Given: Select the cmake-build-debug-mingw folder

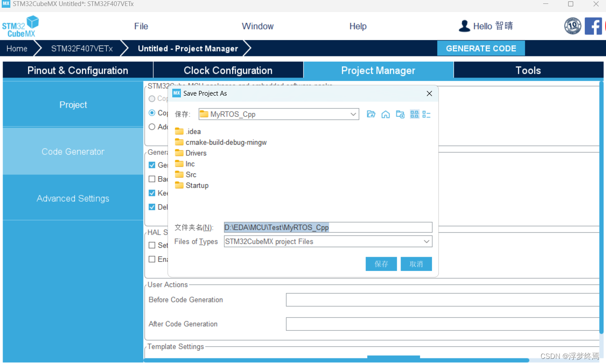Looking at the screenshot, I should point(221,142).
